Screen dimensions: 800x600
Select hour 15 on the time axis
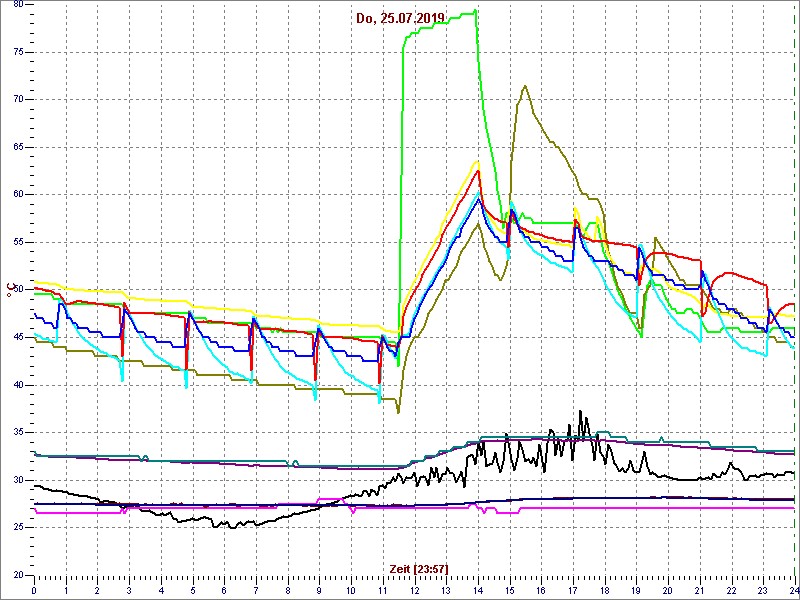tap(509, 590)
